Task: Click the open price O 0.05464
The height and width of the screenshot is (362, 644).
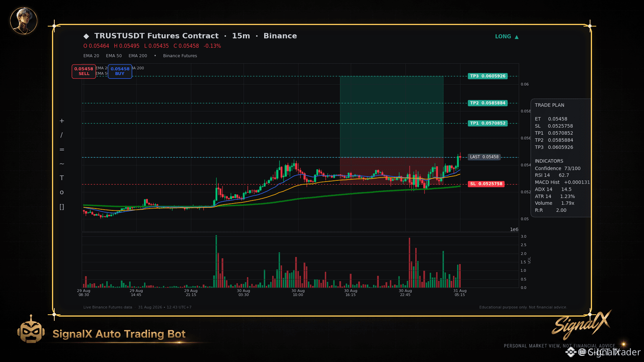Action: pos(96,46)
